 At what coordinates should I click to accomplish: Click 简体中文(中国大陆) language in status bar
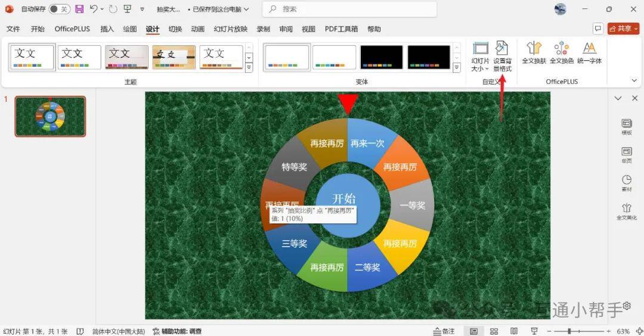(119, 331)
